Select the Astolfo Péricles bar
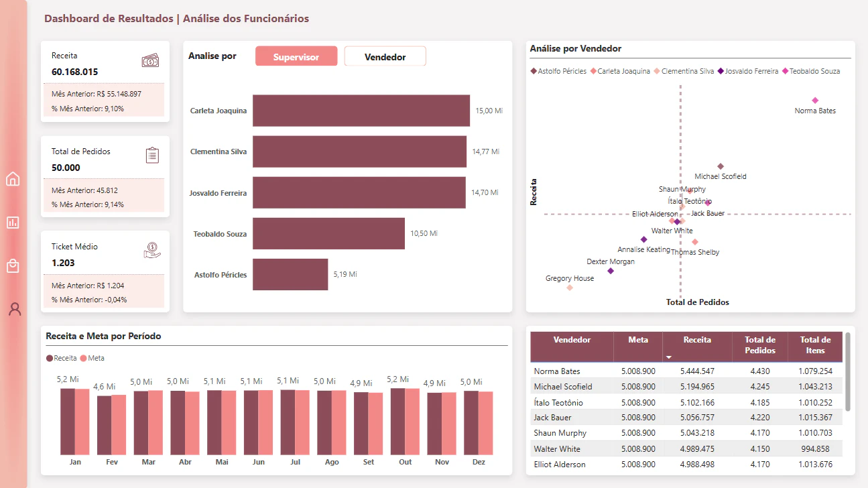The height and width of the screenshot is (488, 868). [x=290, y=275]
